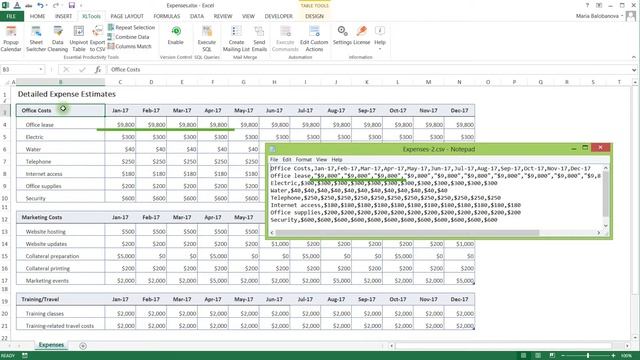Screen dimensions: 640x360
Task: Switch to the INSERT ribbon tab
Action: pos(63,16)
